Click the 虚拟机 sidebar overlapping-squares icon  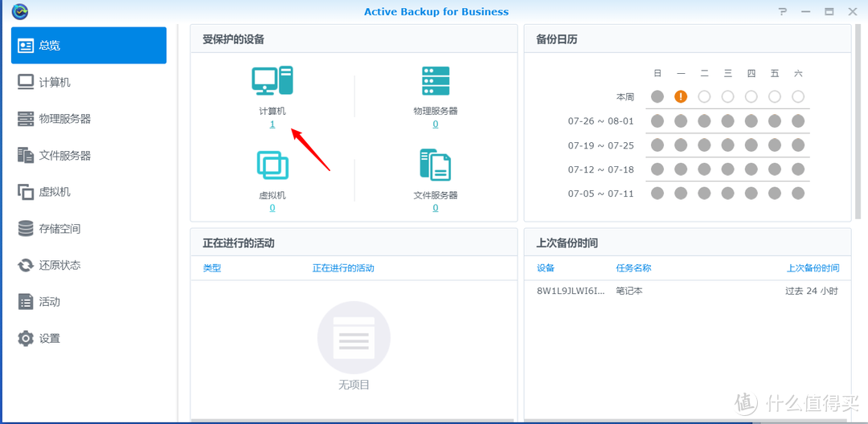click(x=26, y=192)
